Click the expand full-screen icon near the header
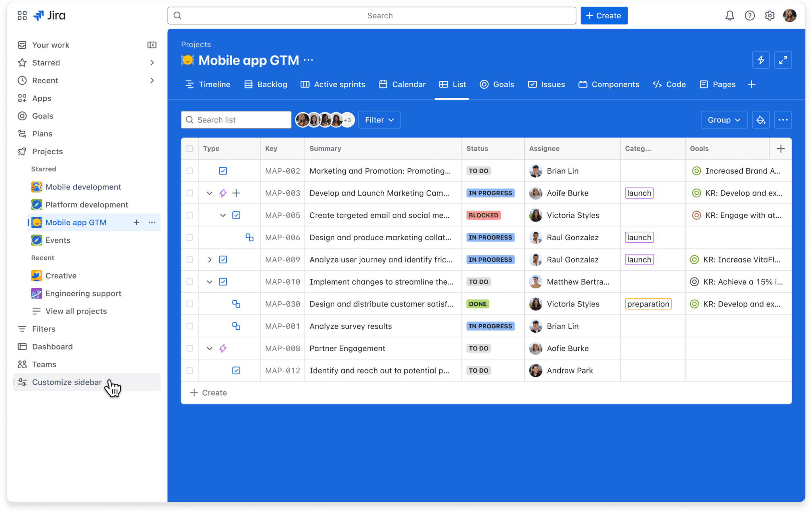The height and width of the screenshot is (513, 812). (783, 60)
